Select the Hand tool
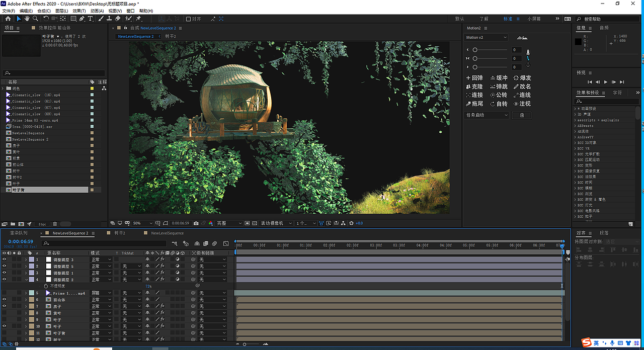 (x=27, y=19)
